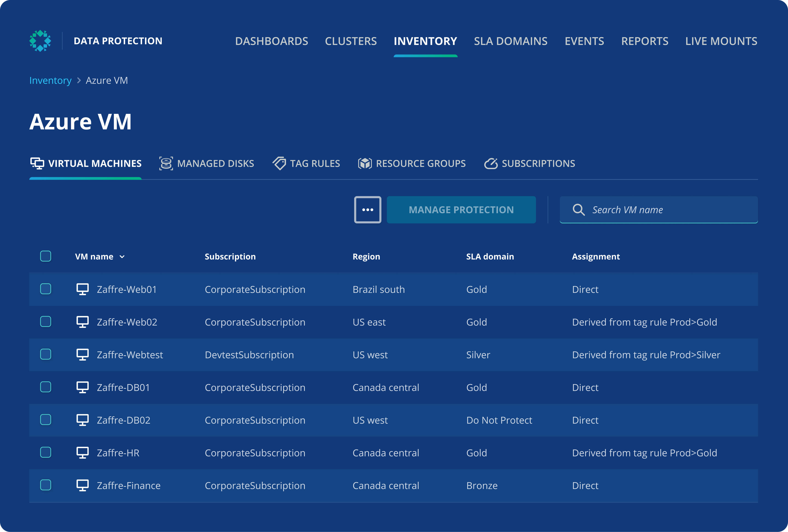Open the Zaffre-Web02 VM name
This screenshot has height=532, width=788.
point(127,322)
